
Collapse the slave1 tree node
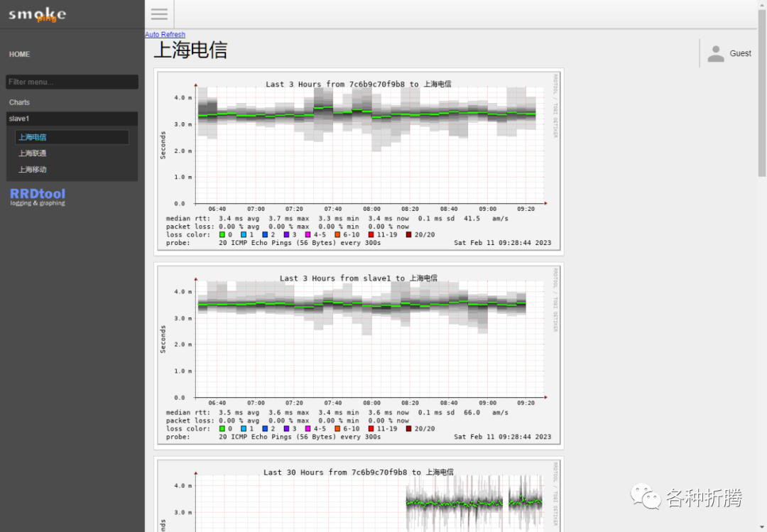72,119
